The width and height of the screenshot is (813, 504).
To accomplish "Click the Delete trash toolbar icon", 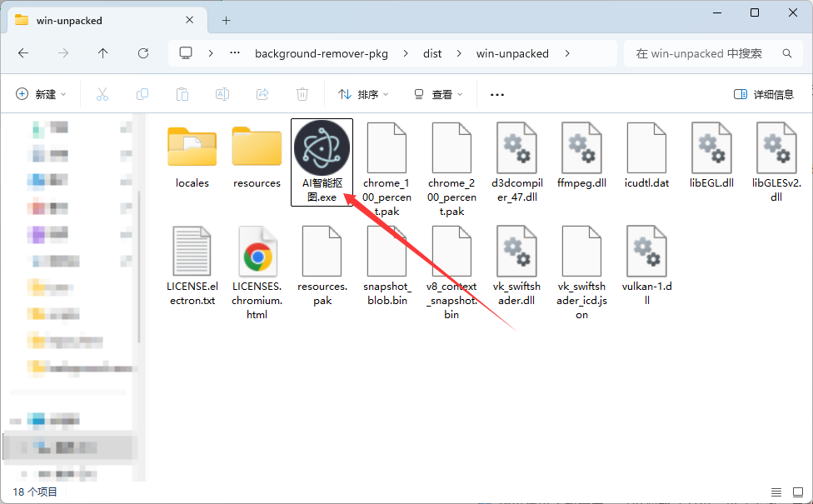I will [302, 94].
